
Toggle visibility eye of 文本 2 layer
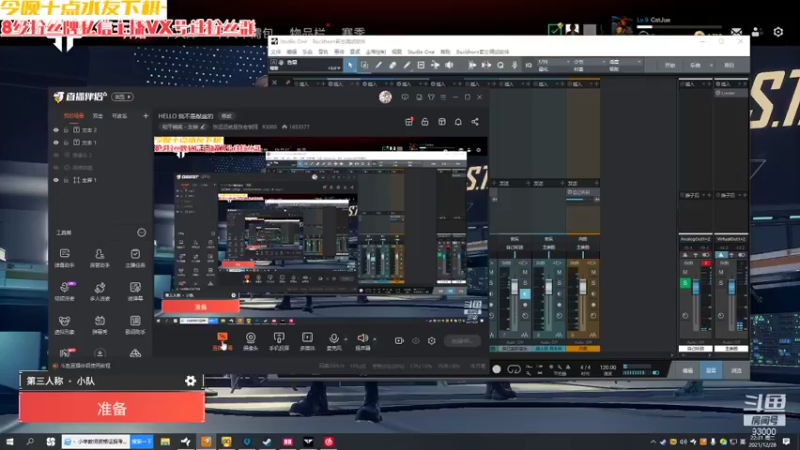56,130
